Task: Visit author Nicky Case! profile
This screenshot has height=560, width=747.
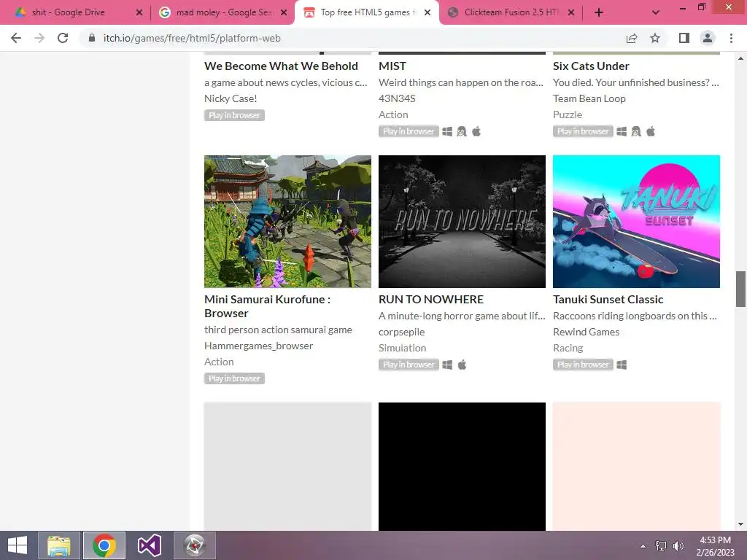Action: coord(231,98)
